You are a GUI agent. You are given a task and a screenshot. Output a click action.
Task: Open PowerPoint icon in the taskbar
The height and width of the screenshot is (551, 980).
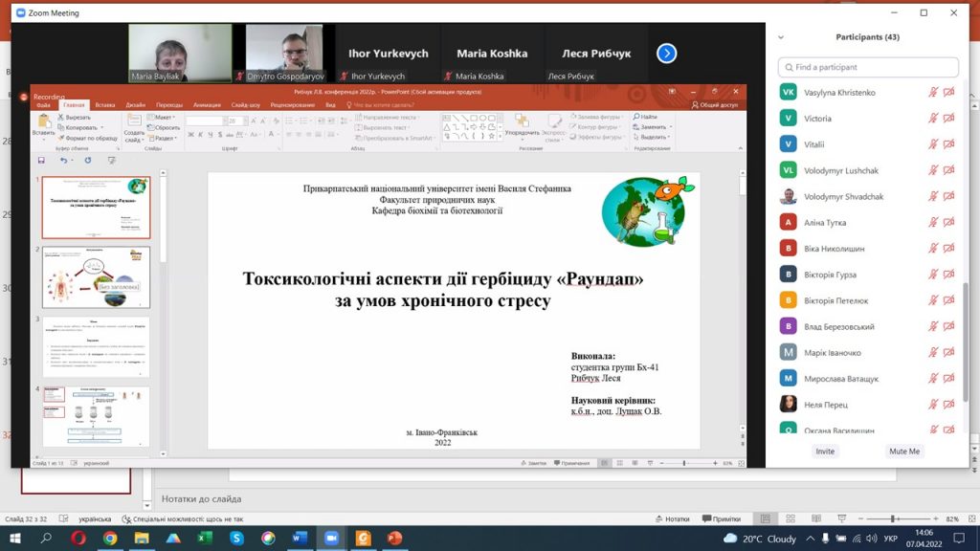[394, 538]
